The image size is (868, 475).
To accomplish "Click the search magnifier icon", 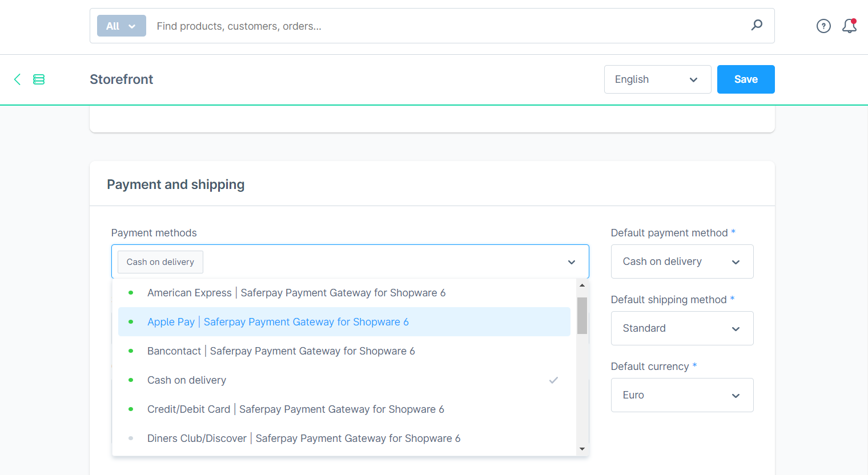I will (757, 25).
